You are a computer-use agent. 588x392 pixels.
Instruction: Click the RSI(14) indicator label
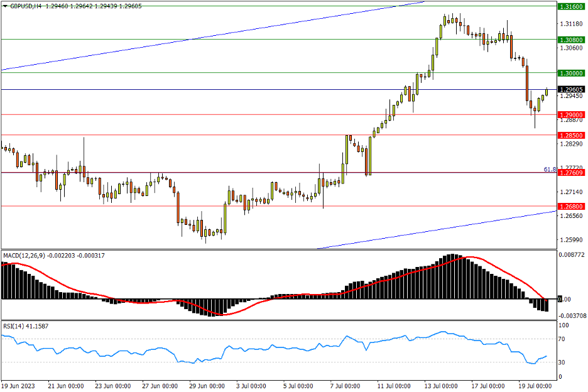(13, 326)
